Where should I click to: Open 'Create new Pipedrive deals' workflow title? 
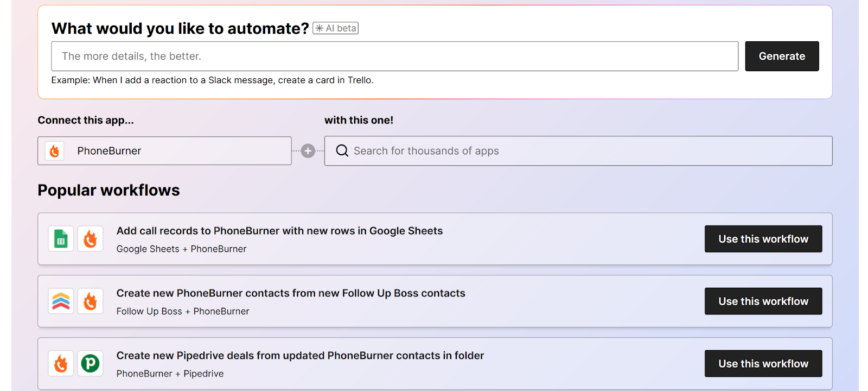click(x=300, y=356)
